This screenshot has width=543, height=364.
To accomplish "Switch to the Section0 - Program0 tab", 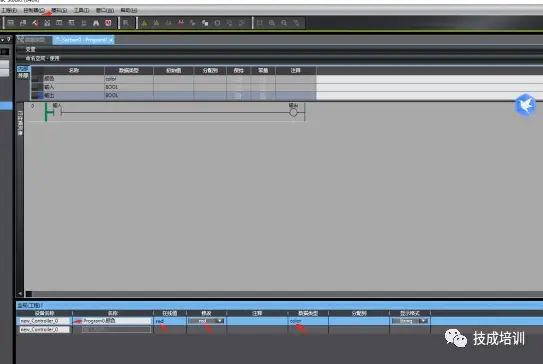I will pyautogui.click(x=82, y=40).
